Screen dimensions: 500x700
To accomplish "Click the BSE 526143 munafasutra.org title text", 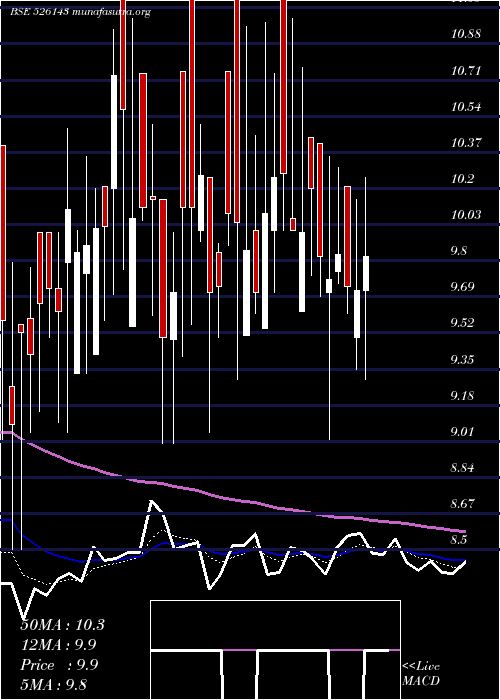I will pos(80,12).
